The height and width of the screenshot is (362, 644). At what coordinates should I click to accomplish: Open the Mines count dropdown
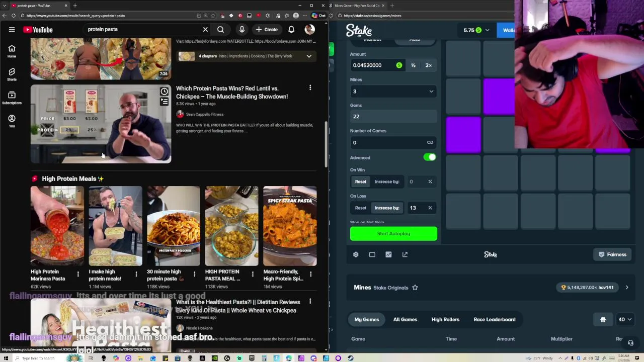pyautogui.click(x=393, y=92)
